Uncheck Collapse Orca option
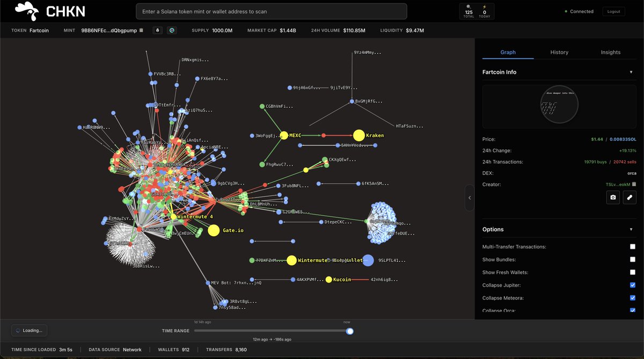Viewport: 644px width, 359px height. pos(632,311)
